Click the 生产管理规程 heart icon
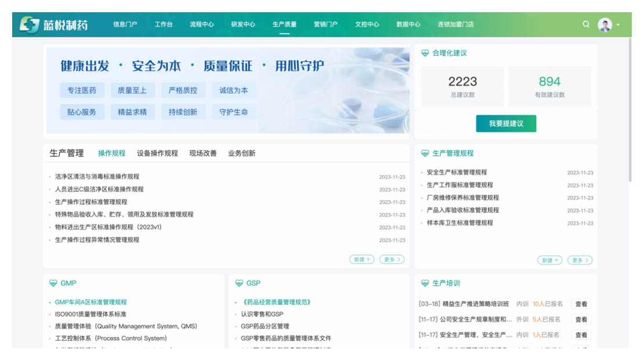The image size is (644, 360). 425,153
